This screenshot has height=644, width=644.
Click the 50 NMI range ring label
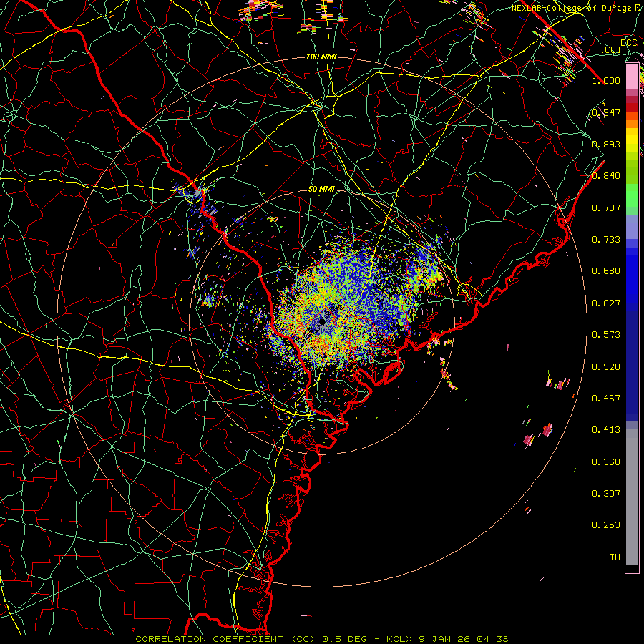point(321,189)
